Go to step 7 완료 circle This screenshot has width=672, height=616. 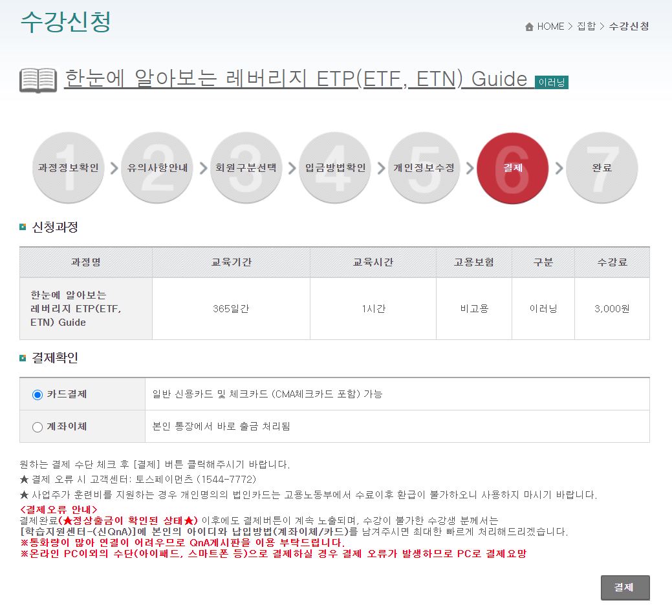tap(602, 167)
